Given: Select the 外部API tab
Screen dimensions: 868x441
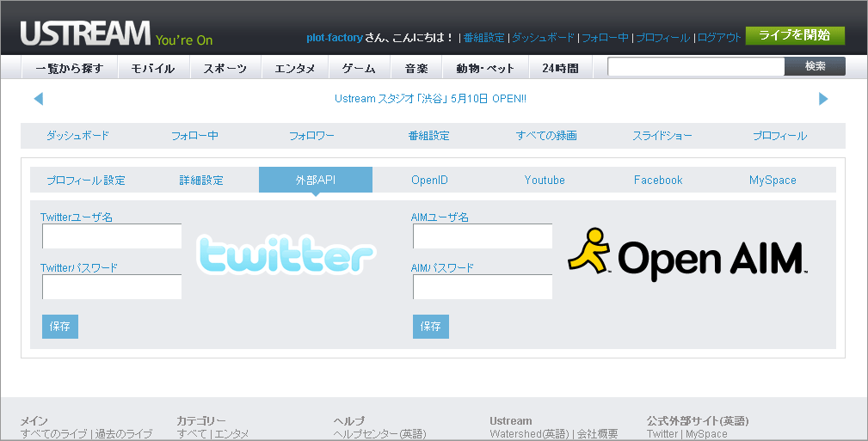Looking at the screenshot, I should 316,180.
